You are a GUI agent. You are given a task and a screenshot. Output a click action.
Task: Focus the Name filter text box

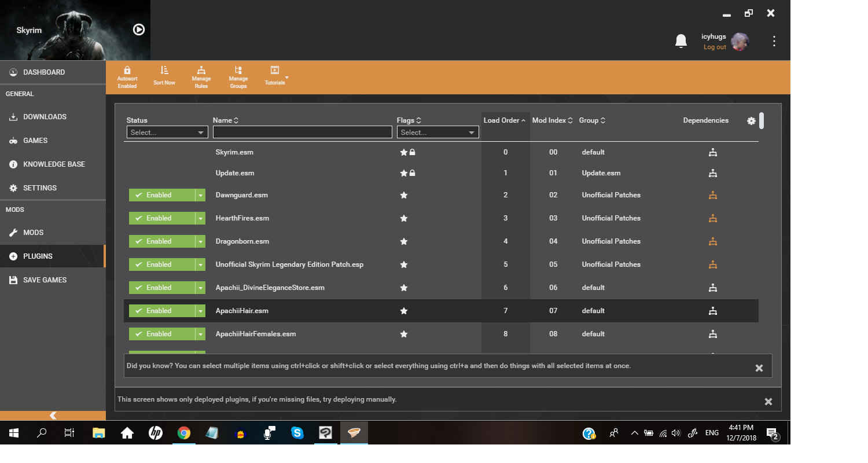coord(303,133)
